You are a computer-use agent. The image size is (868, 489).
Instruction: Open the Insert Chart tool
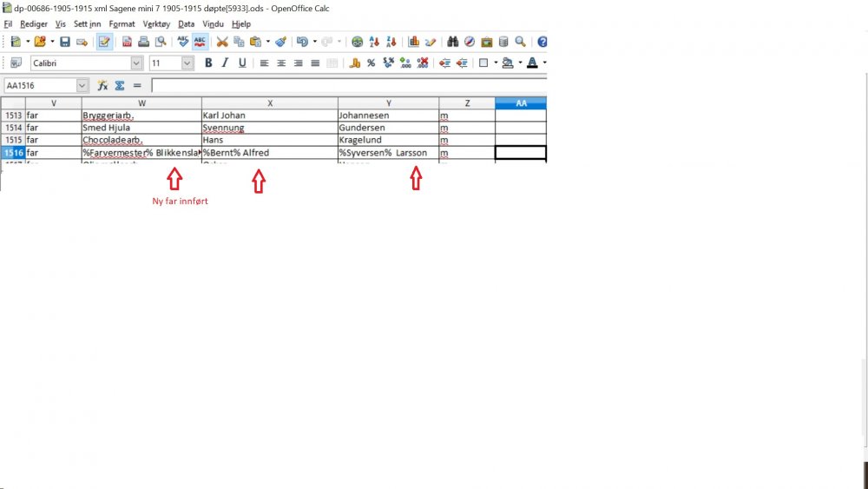pyautogui.click(x=414, y=42)
